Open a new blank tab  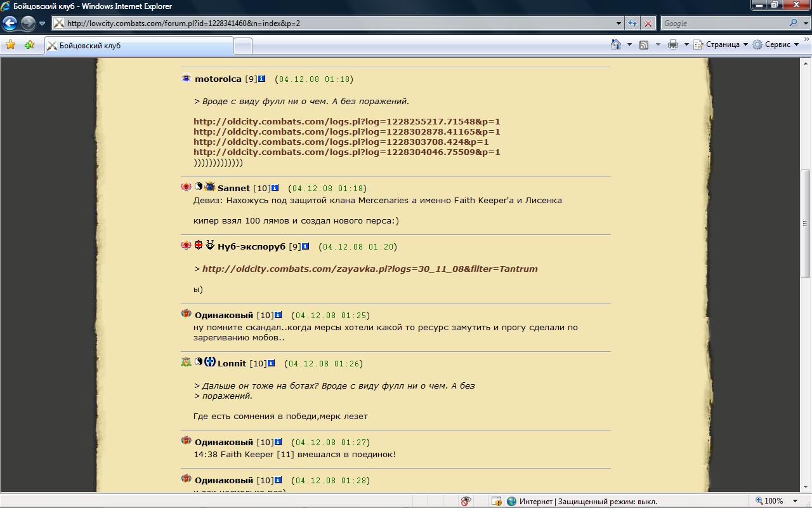pos(243,46)
